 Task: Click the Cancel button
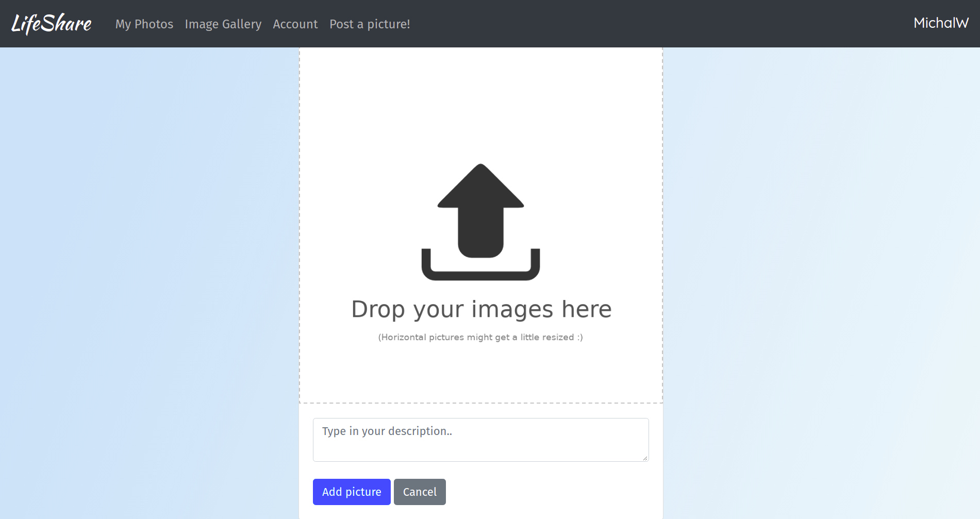coord(420,492)
